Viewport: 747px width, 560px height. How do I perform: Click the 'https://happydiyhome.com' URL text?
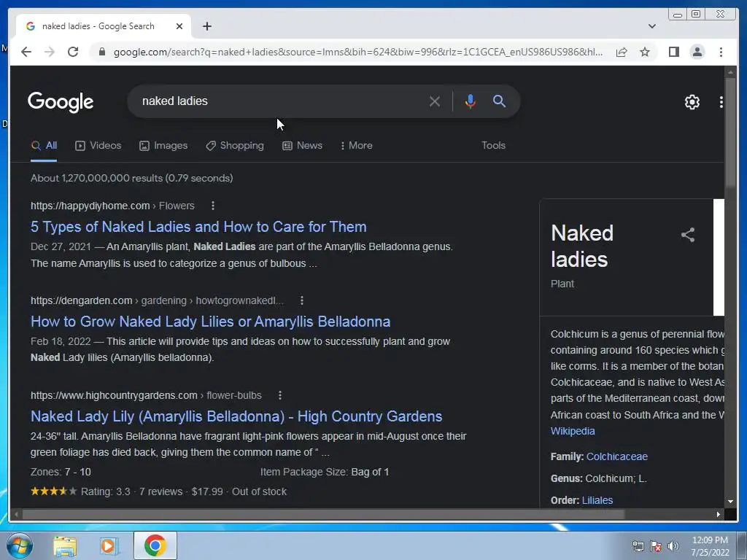tap(90, 206)
